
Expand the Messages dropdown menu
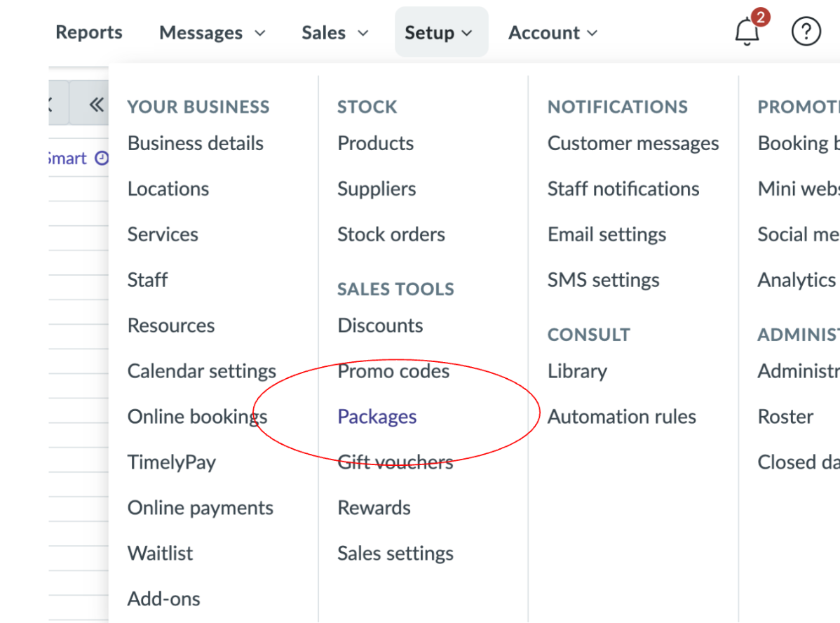tap(212, 33)
